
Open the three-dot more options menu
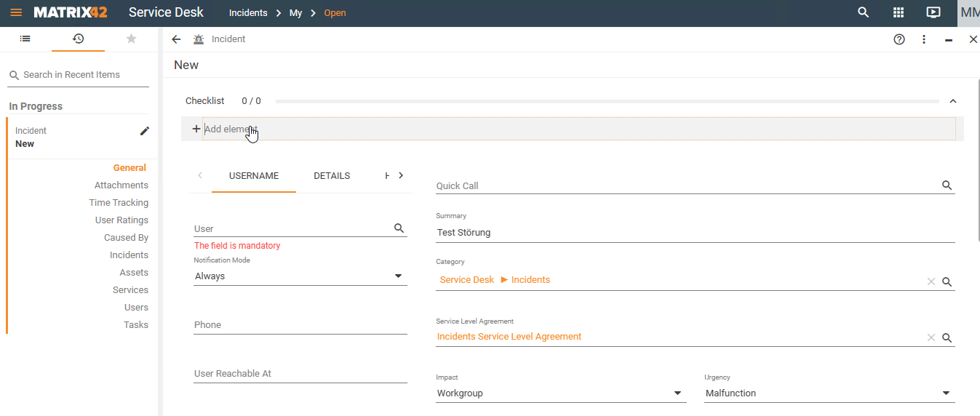(924, 39)
